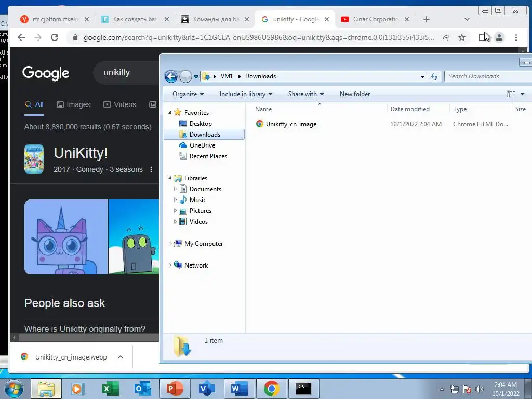
Task: Click the Google search box with unikitty
Action: [x=126, y=72]
